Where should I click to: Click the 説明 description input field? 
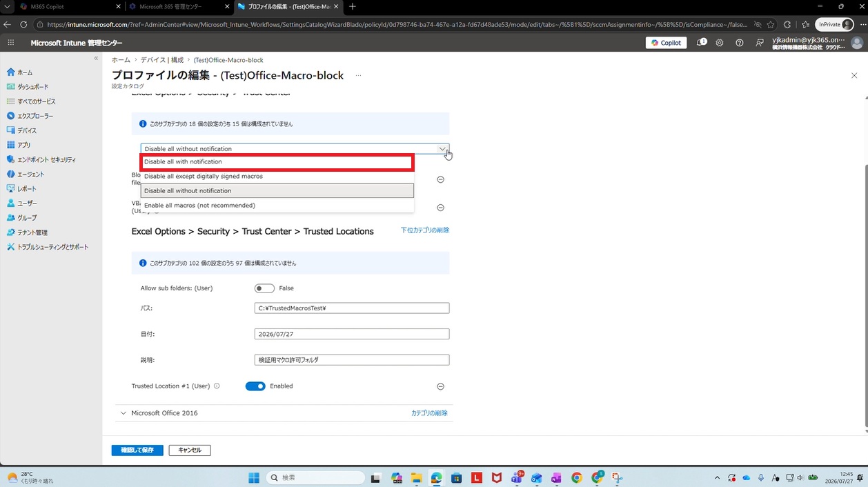tap(352, 360)
